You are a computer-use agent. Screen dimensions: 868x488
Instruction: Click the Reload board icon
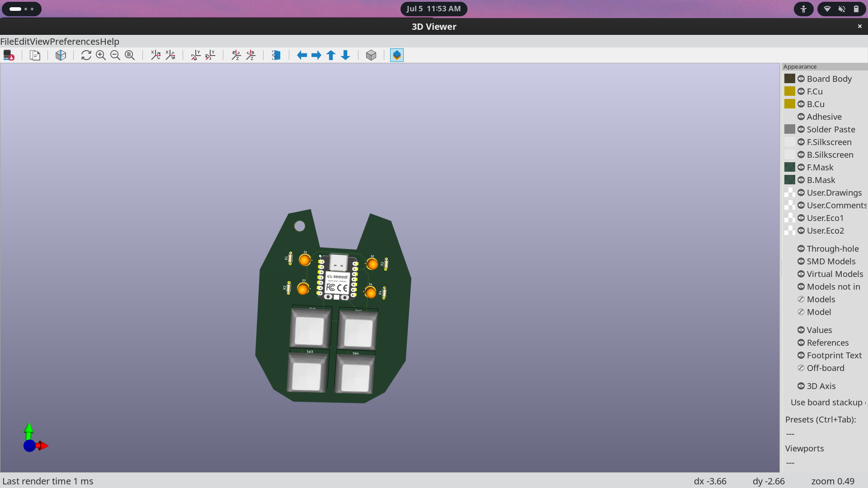[x=9, y=55]
